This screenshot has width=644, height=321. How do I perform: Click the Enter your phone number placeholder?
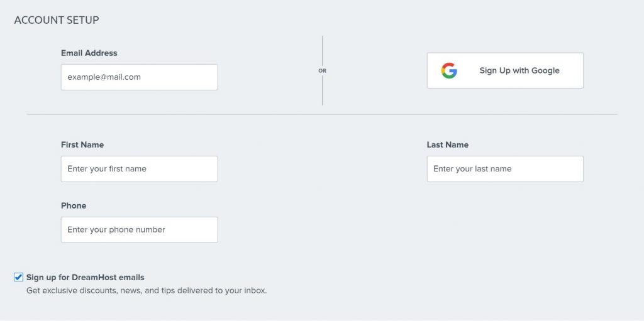click(116, 229)
